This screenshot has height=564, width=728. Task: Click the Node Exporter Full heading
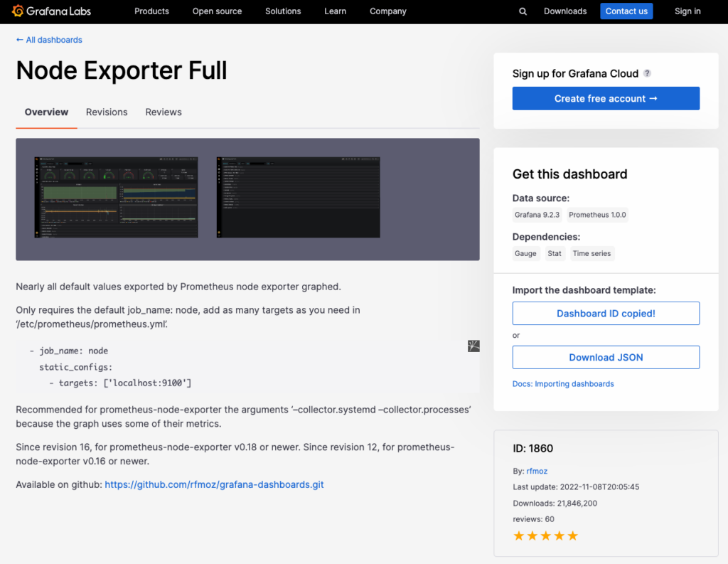(122, 70)
